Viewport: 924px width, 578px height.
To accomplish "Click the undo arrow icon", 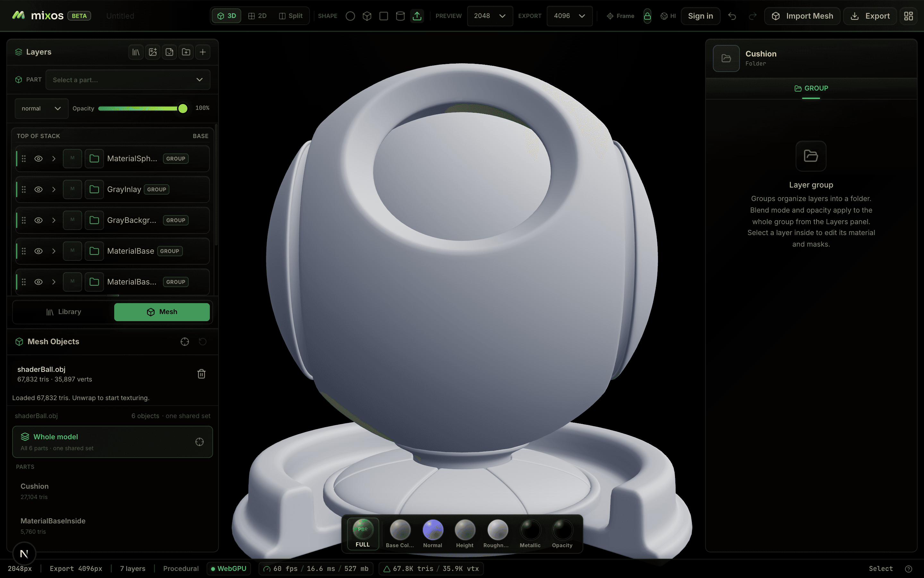I will click(x=732, y=16).
